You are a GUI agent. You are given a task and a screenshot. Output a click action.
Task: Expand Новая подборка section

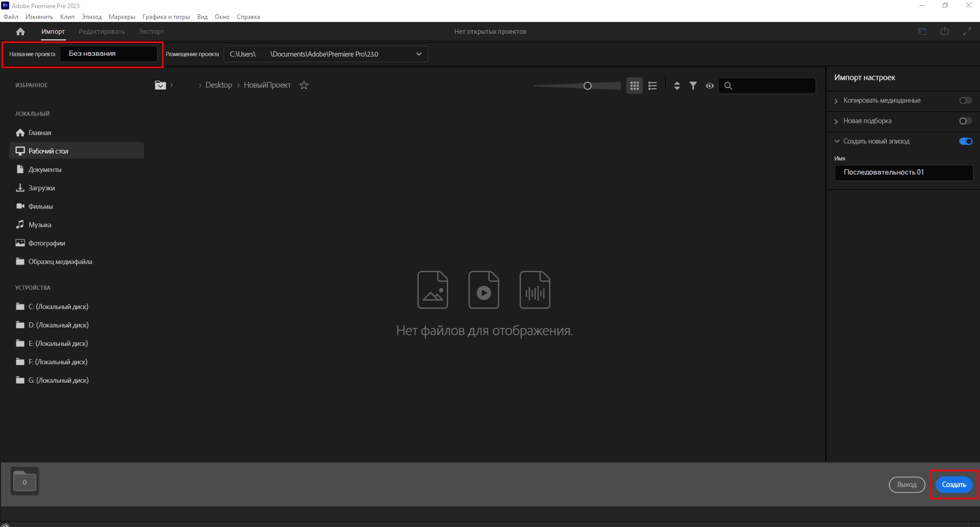(836, 121)
